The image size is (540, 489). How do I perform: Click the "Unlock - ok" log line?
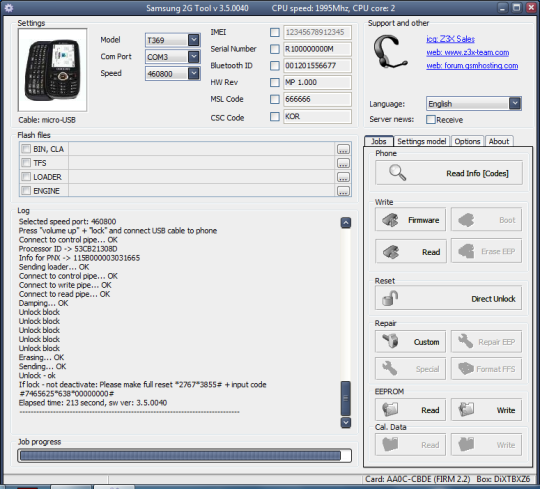click(37, 375)
